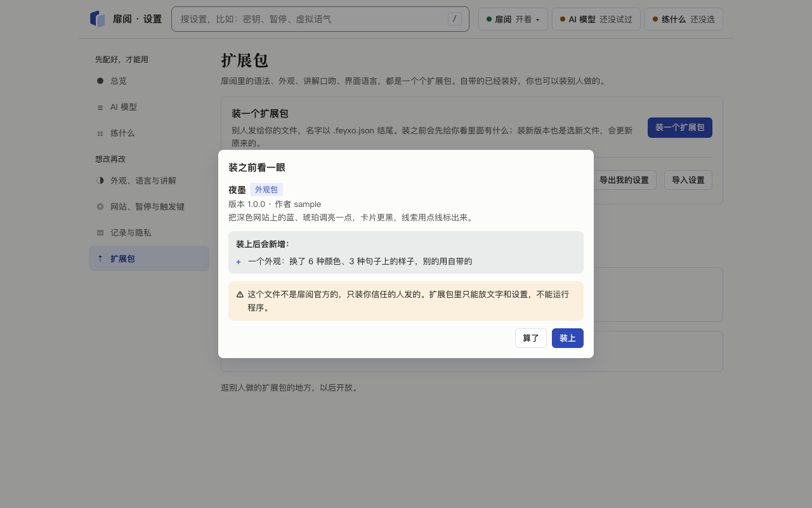The width and height of the screenshot is (812, 508).
Task: Click the 外观、语言与讲解 half-circle icon
Action: [x=100, y=180]
